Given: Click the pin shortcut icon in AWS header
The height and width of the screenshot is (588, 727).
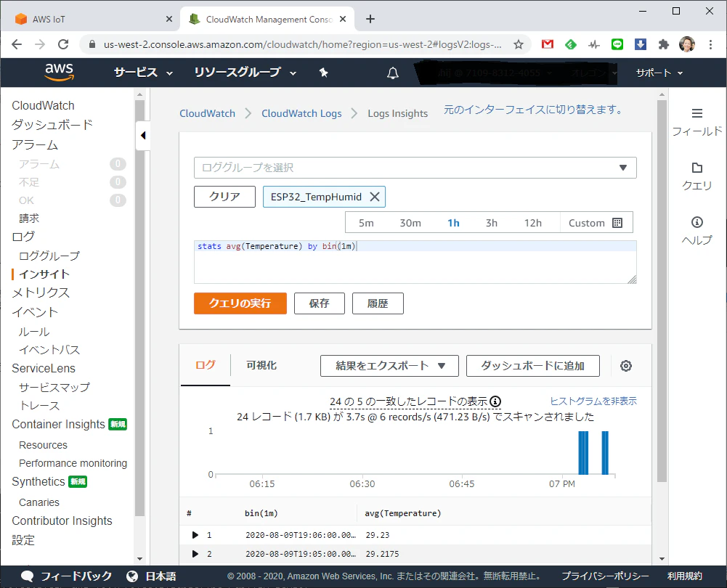Looking at the screenshot, I should [324, 73].
